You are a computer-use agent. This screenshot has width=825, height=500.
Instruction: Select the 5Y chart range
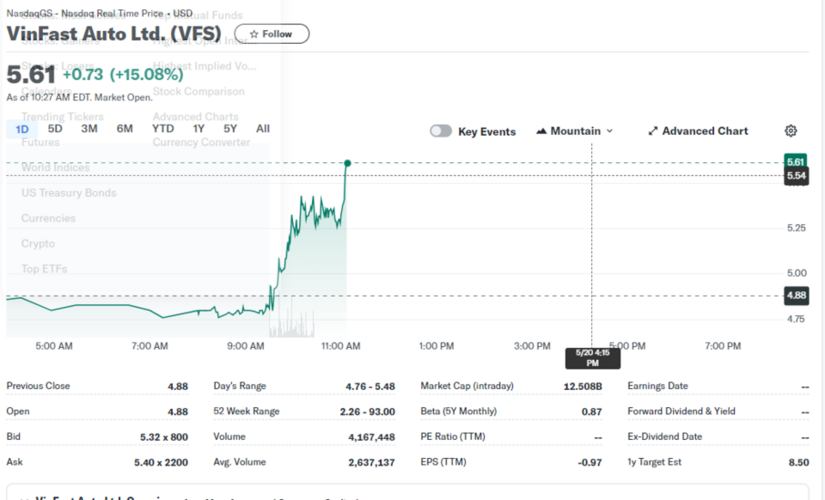coord(230,129)
